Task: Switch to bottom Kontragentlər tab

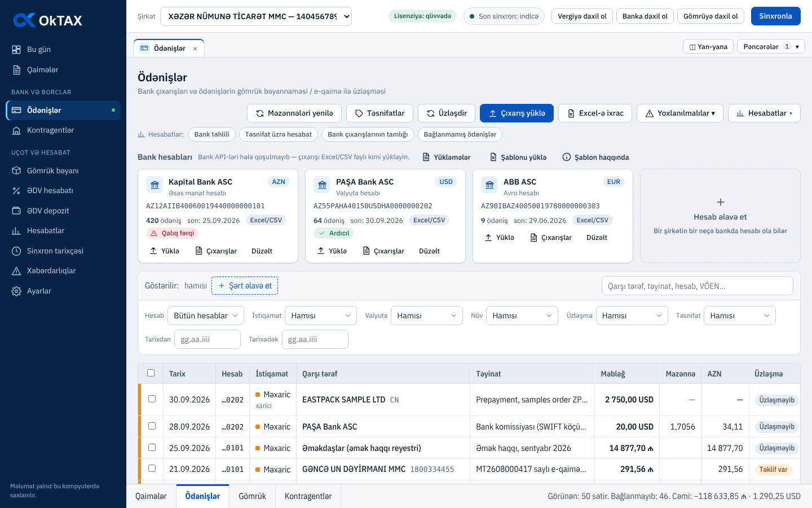Action: [308, 496]
